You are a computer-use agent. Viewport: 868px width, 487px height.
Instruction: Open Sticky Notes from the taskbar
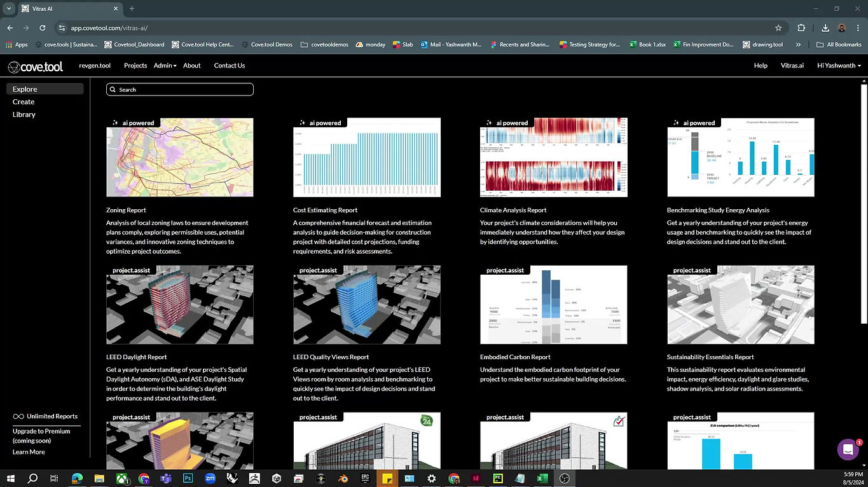pyautogui.click(x=387, y=478)
